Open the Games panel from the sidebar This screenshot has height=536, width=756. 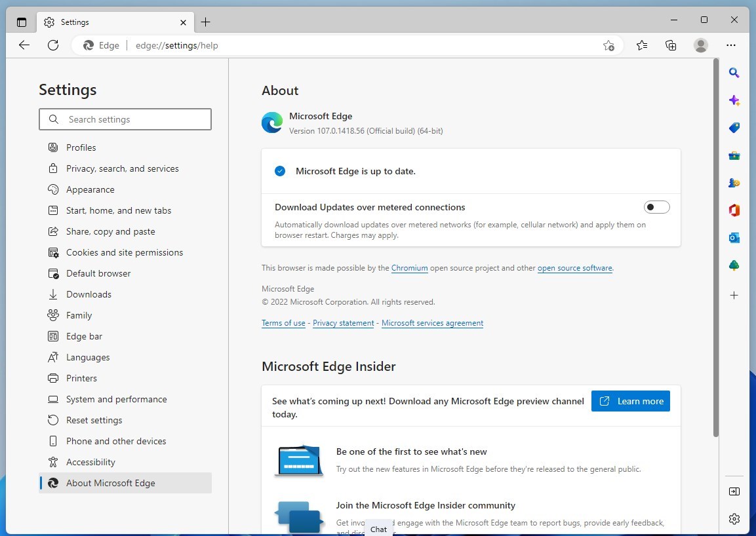pyautogui.click(x=734, y=182)
